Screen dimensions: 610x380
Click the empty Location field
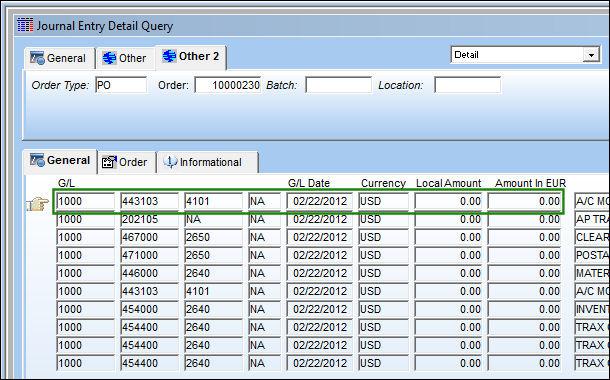(x=468, y=85)
